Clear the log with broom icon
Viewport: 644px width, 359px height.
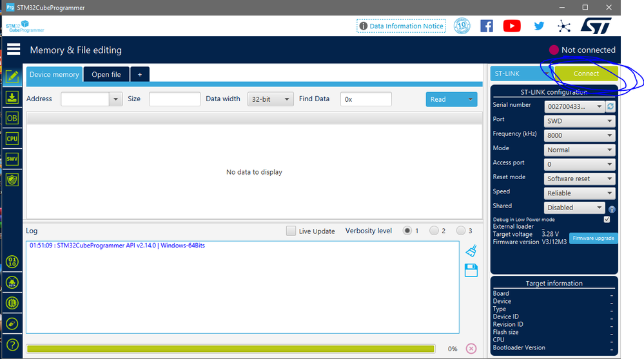[471, 251]
